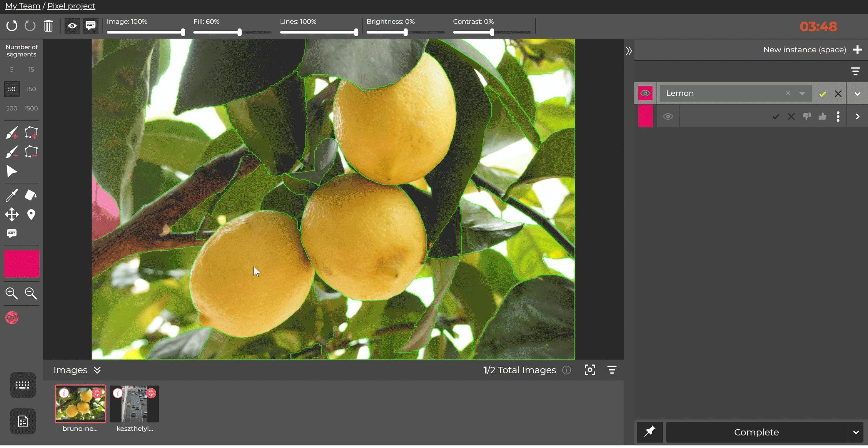
Task: Click the undo arrow icon
Action: coord(12,26)
